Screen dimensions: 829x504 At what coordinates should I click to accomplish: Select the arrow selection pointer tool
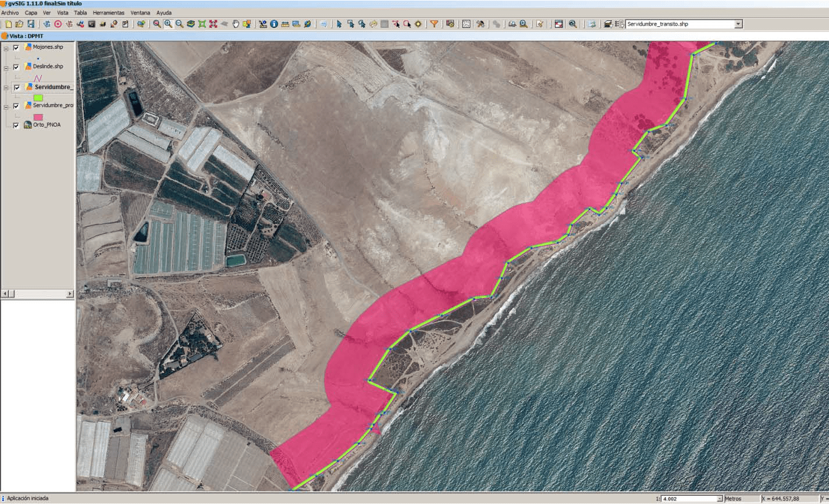[339, 24]
